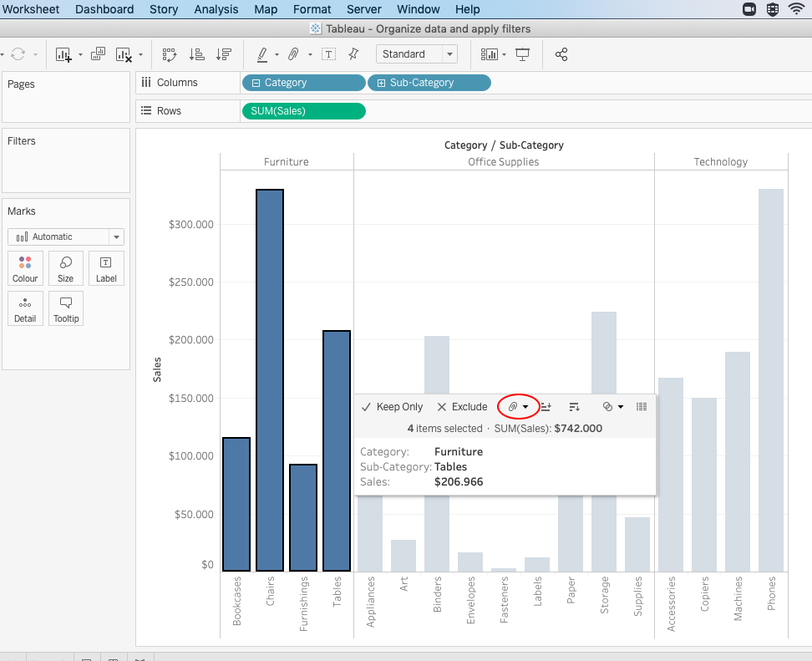Click Exclude in tooltip
The image size is (812, 661).
point(463,407)
